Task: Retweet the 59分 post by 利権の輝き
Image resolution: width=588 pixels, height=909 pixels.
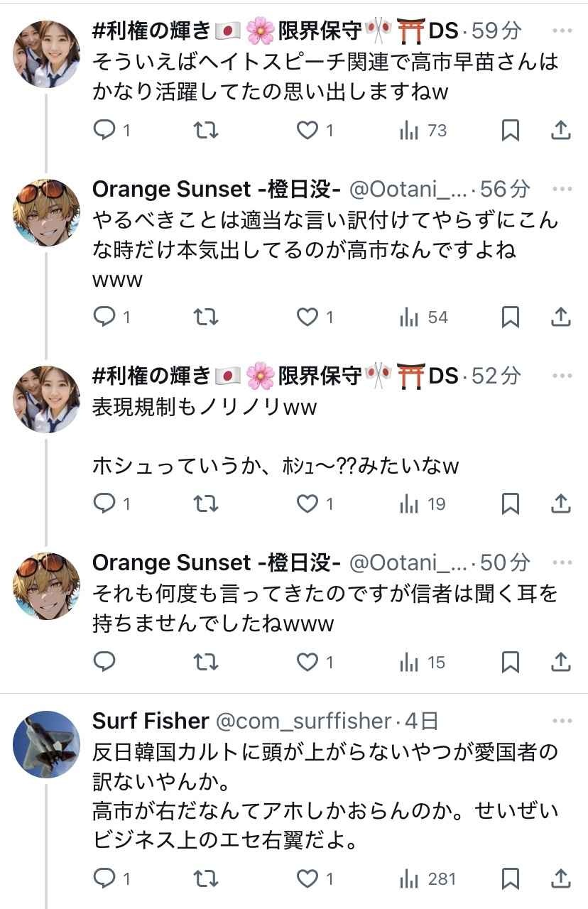Action: (206, 130)
